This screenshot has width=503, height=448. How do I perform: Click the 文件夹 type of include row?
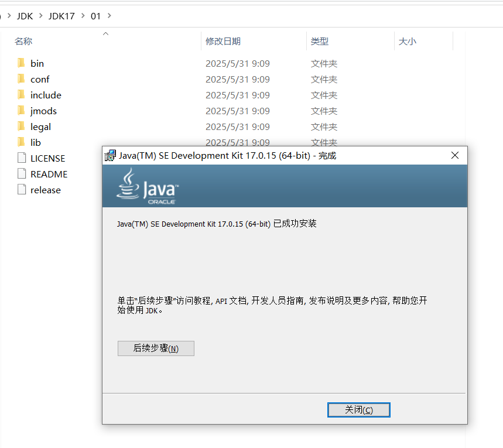tap(324, 95)
